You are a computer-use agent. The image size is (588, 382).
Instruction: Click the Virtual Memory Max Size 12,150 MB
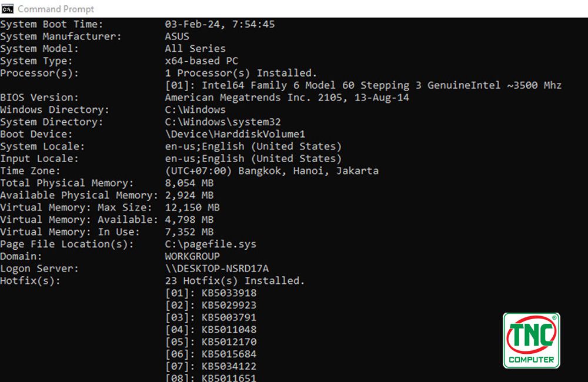coord(192,207)
